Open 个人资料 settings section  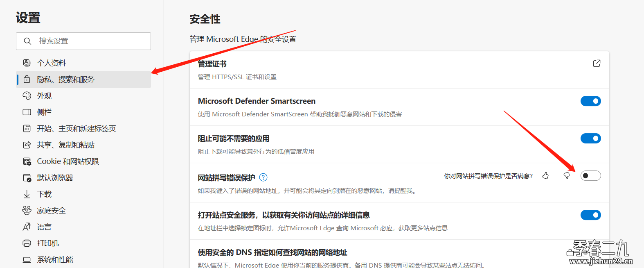pos(83,63)
